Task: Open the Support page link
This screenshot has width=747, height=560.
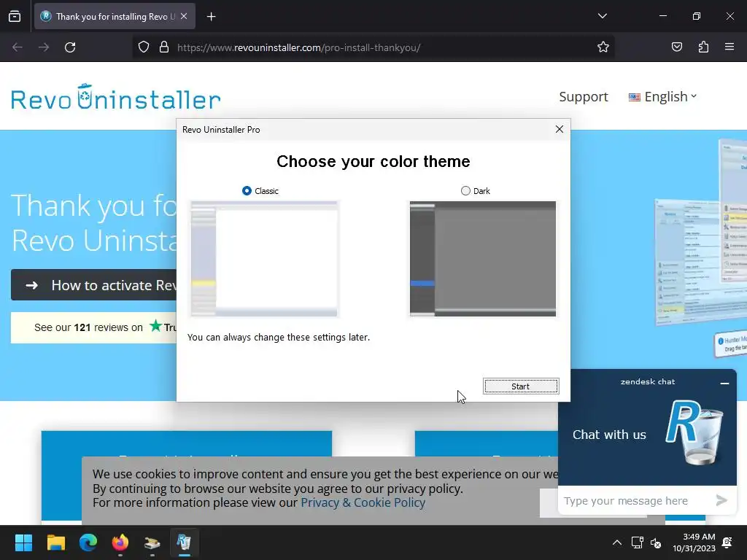Action: click(x=583, y=97)
